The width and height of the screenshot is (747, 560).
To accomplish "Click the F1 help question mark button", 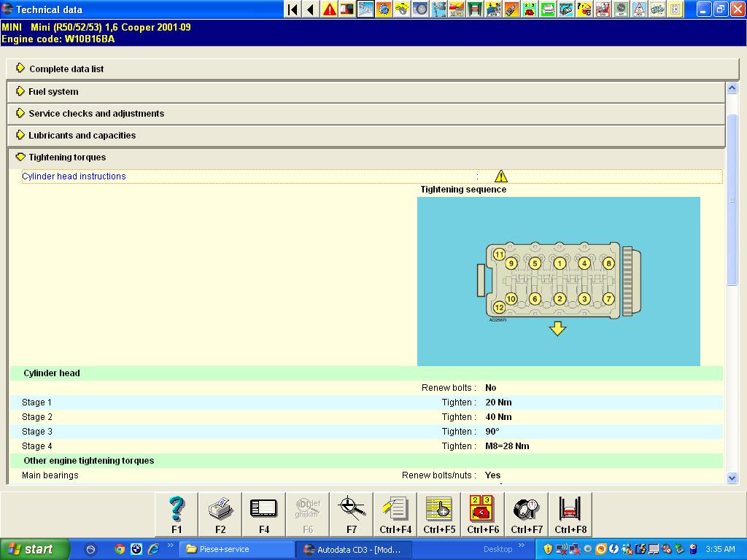I will [177, 514].
